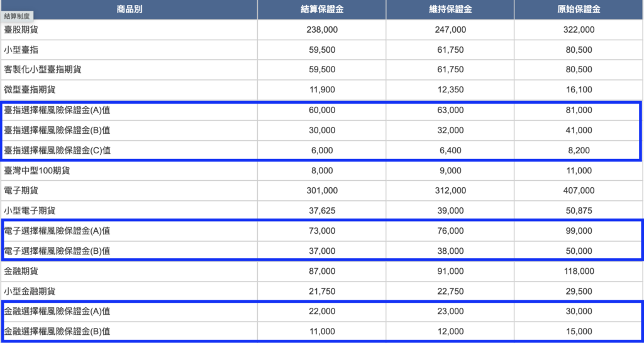Select 臺指選擇權風險保證金(A)值 row name
The height and width of the screenshot is (343, 644).
[x=57, y=111]
